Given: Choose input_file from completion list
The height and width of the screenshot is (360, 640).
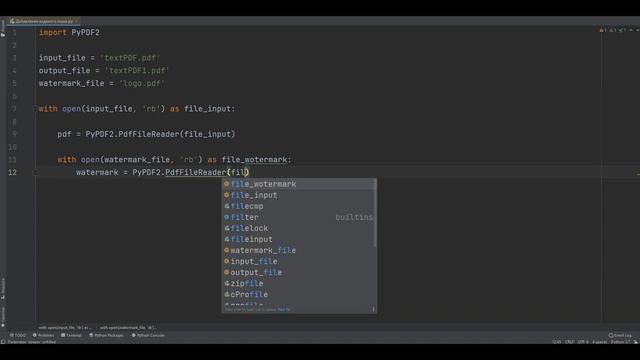Looking at the screenshot, I should coord(299,261).
